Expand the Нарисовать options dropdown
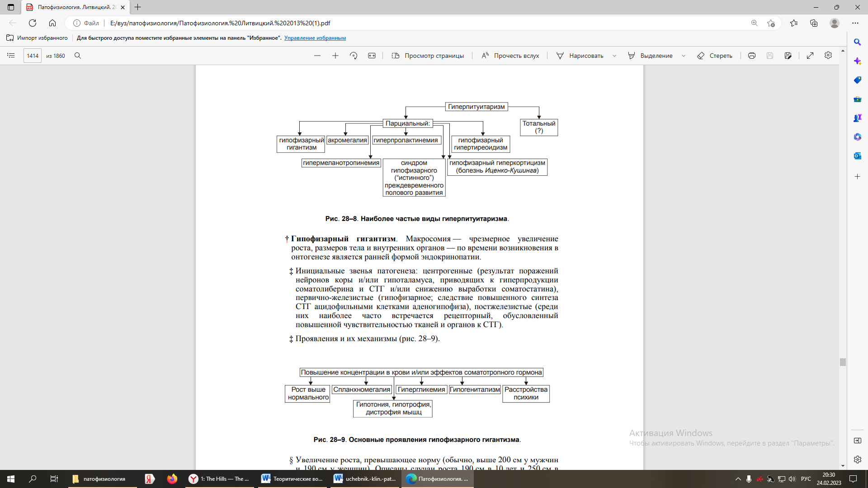 [614, 56]
